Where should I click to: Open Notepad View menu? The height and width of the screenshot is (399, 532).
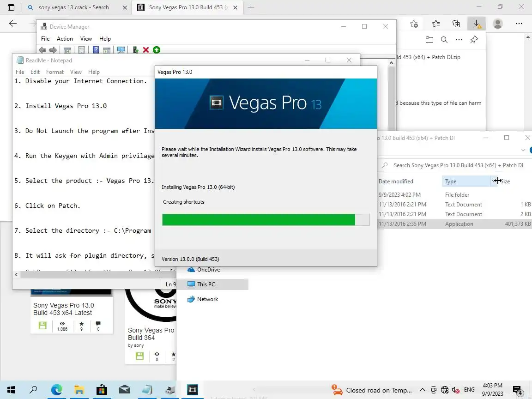pos(76,72)
